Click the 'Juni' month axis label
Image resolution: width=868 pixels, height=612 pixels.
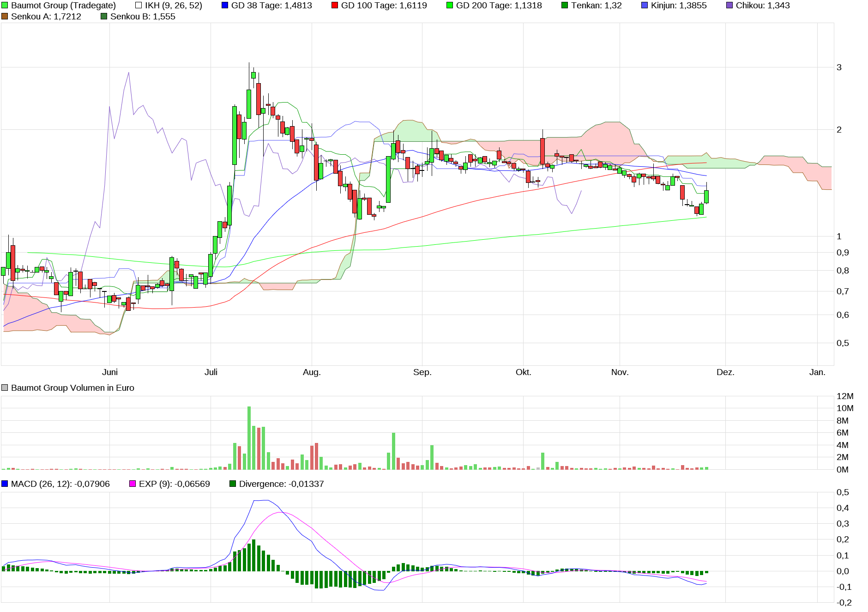(x=110, y=372)
